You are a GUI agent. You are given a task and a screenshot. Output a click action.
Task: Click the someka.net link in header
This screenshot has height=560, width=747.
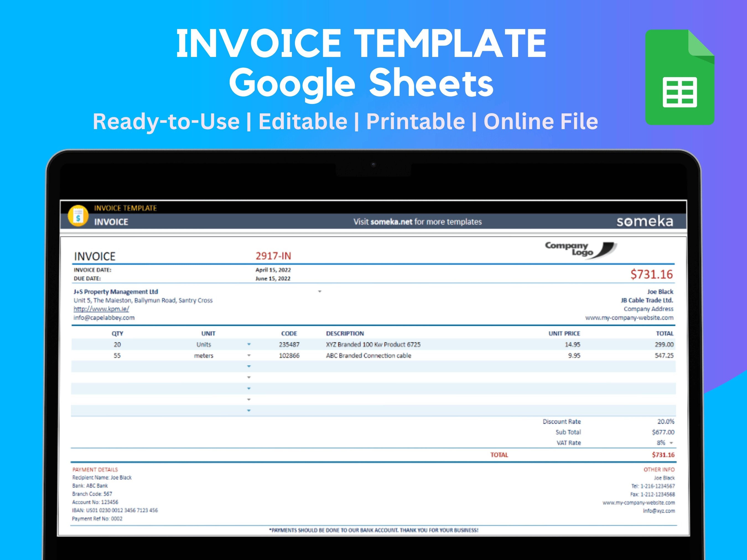point(391,222)
